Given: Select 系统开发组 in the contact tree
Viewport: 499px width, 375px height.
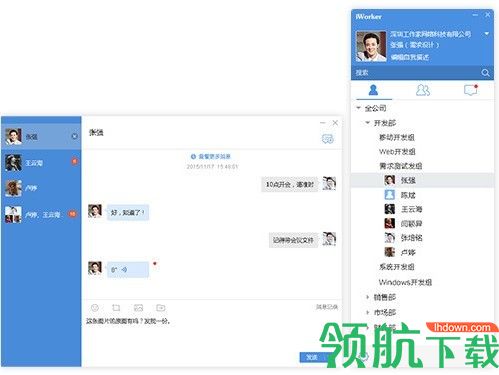Looking at the screenshot, I should [x=397, y=267].
